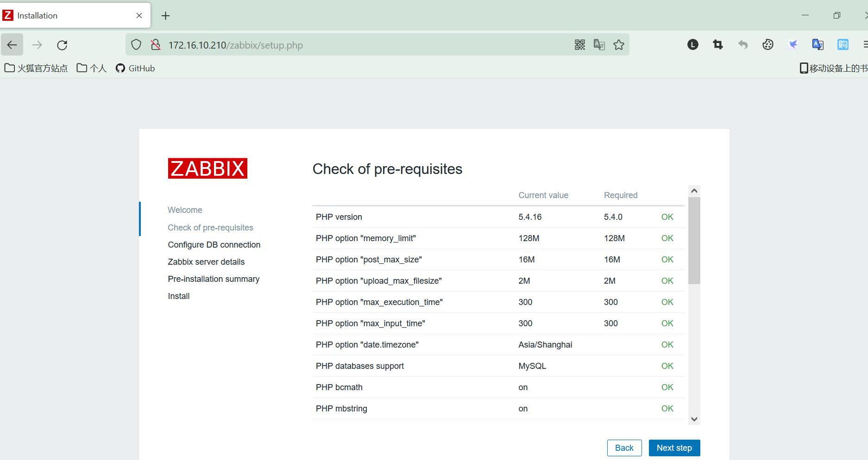Click PHP option "max_input_time" label
This screenshot has width=868, height=460.
tap(371, 323)
